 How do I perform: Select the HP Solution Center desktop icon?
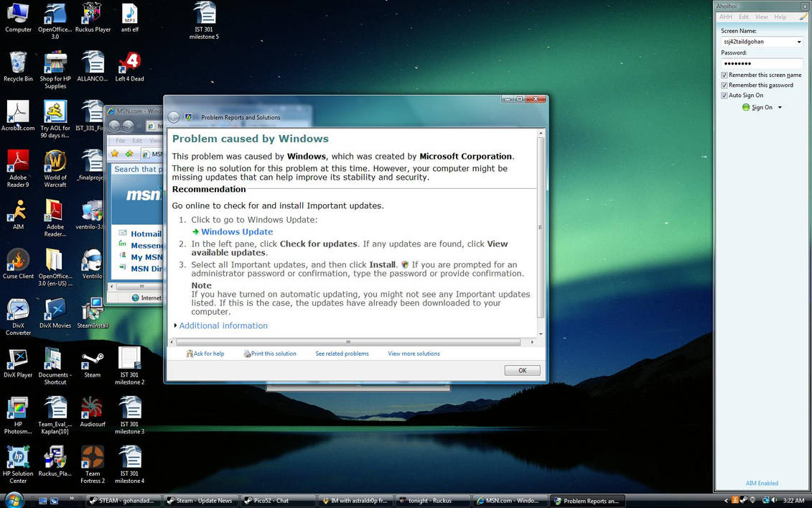pos(18,464)
